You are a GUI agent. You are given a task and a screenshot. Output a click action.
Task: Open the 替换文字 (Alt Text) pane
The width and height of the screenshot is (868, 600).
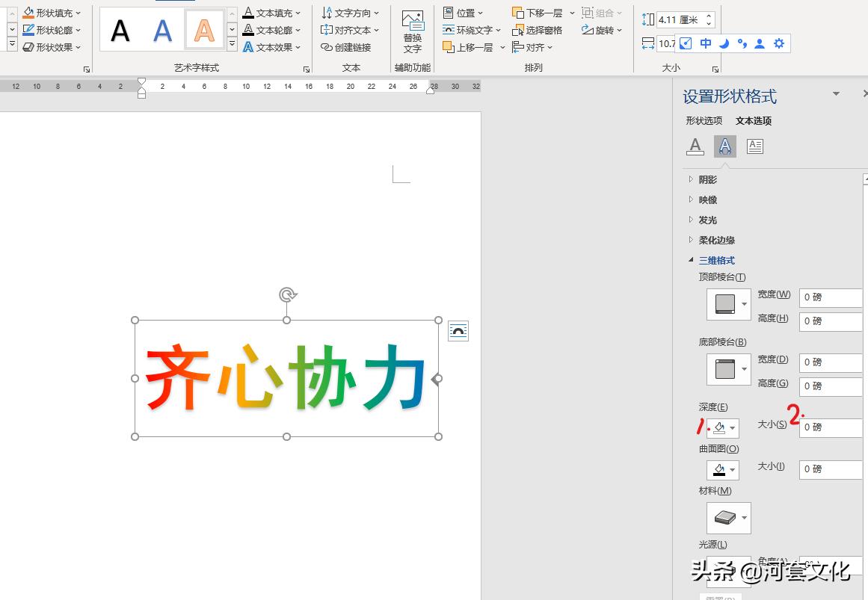412,30
